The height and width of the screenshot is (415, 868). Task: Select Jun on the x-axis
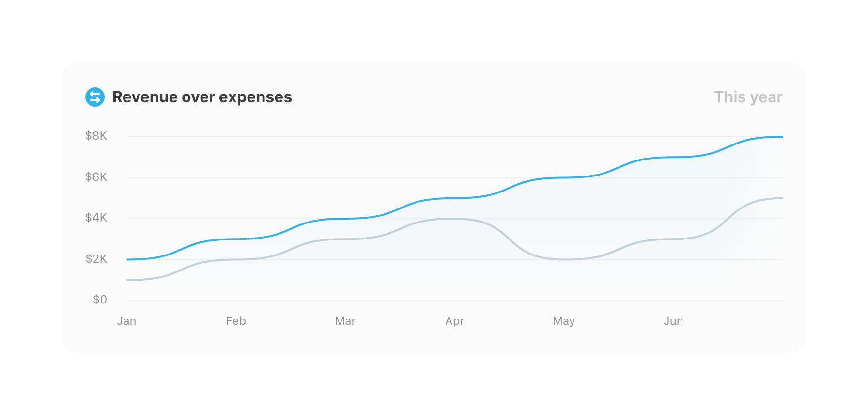[x=673, y=321]
